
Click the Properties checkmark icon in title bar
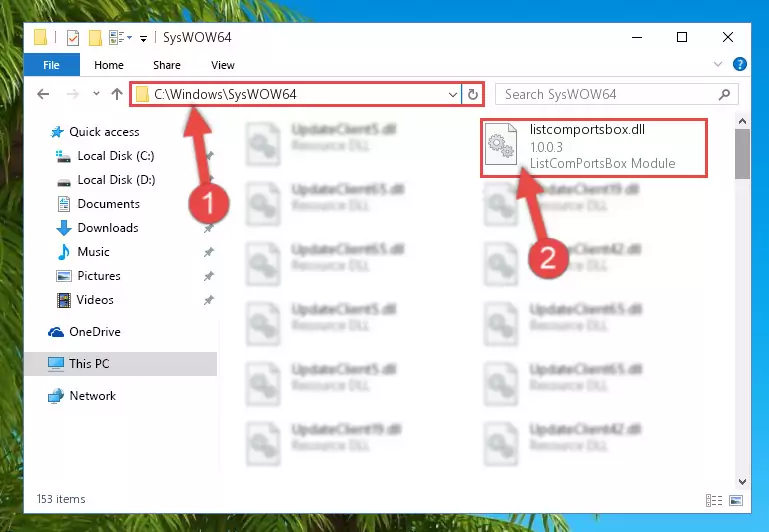(73, 38)
